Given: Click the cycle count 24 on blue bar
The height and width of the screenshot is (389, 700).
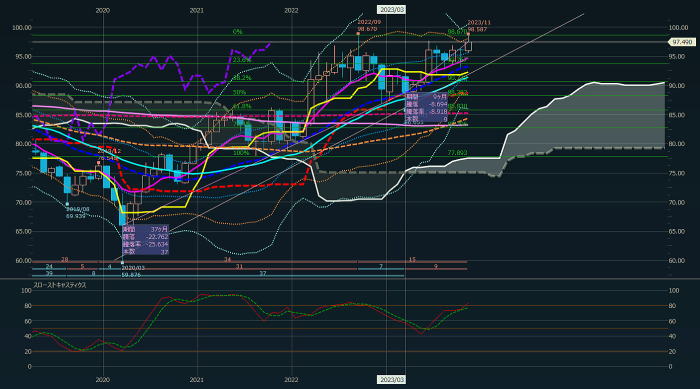Looking at the screenshot, I should click(49, 267).
